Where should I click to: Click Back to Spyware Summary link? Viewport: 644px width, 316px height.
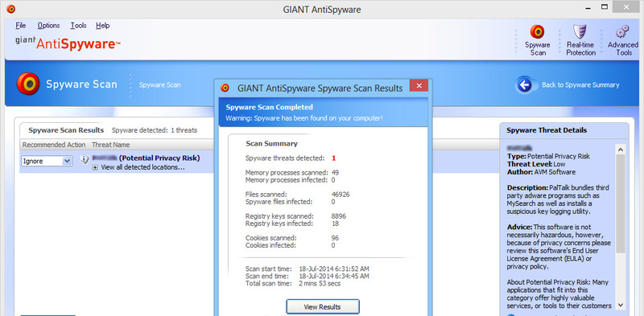tap(580, 85)
